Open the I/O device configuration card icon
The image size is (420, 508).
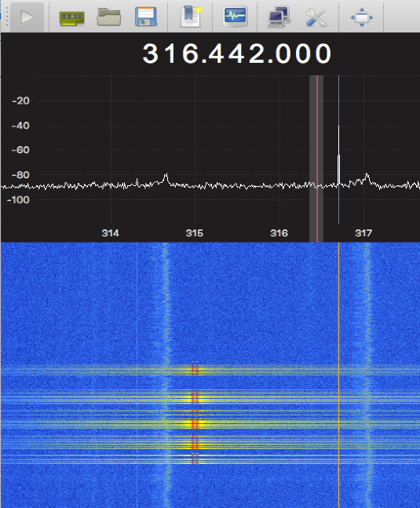click(x=72, y=17)
